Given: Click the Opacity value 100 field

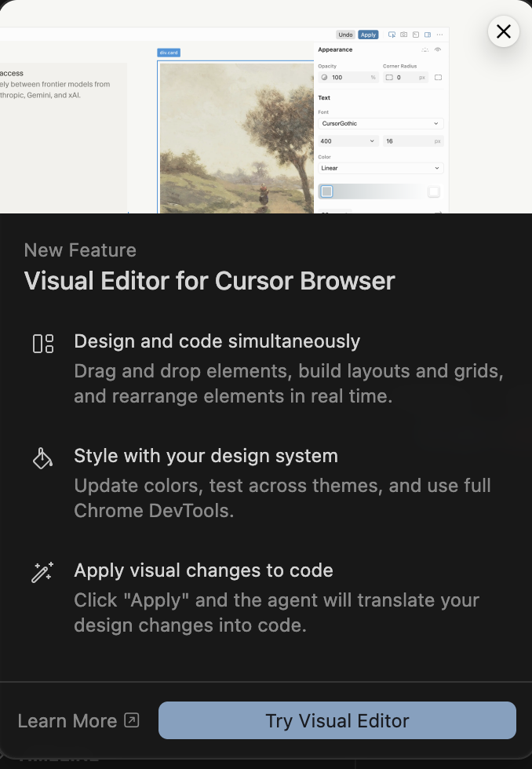Looking at the screenshot, I should click(x=348, y=78).
